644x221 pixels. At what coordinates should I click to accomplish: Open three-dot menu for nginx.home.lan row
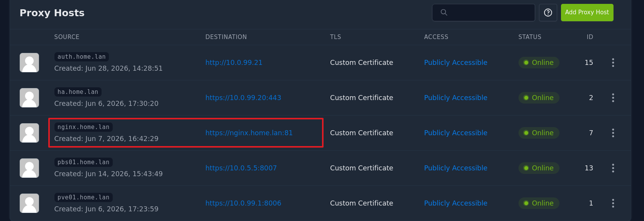pyautogui.click(x=613, y=133)
